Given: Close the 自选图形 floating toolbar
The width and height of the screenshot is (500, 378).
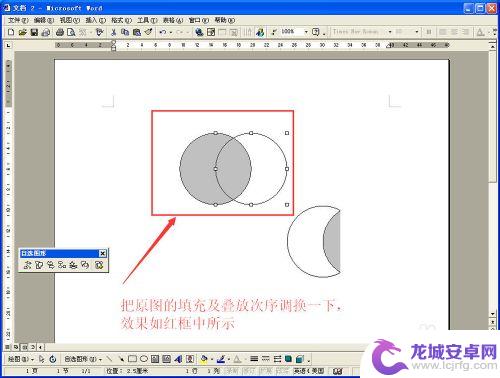Looking at the screenshot, I should click(103, 253).
